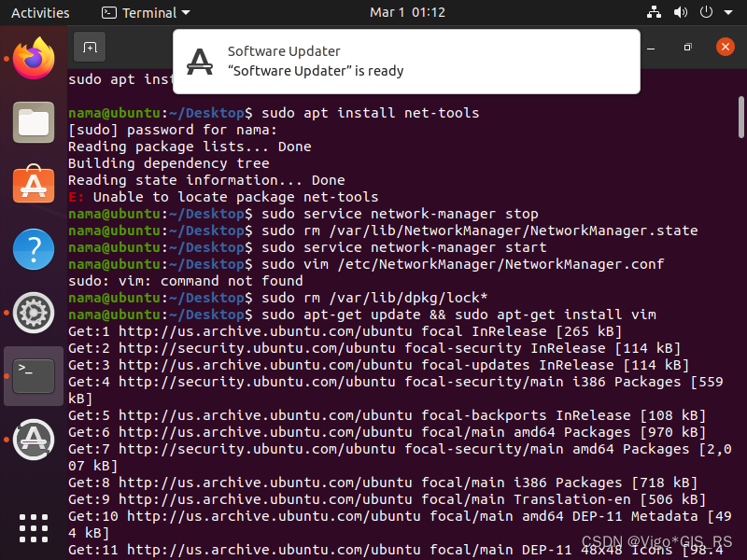The image size is (747, 560).
Task: Click the '[sudo] password for nama:' line
Action: (x=173, y=130)
